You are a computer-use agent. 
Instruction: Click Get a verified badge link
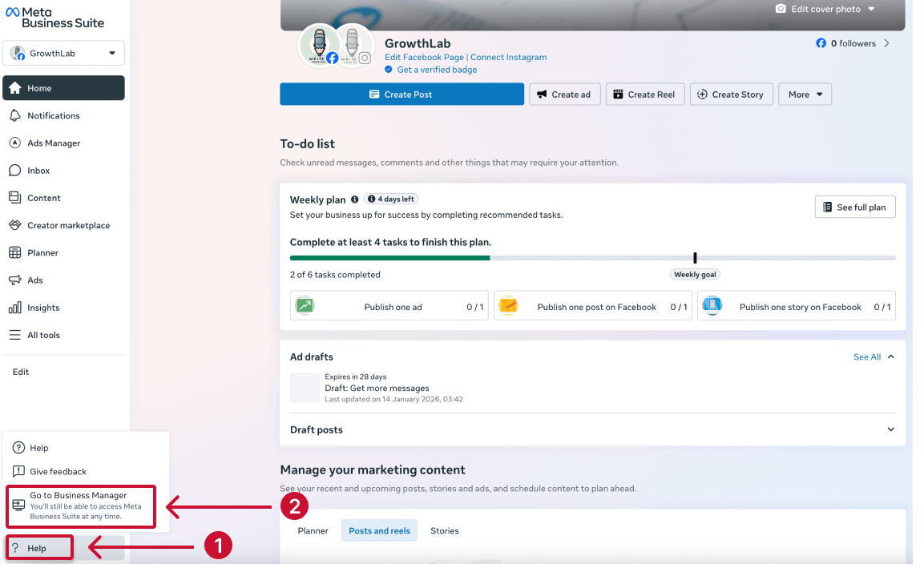[x=437, y=70]
